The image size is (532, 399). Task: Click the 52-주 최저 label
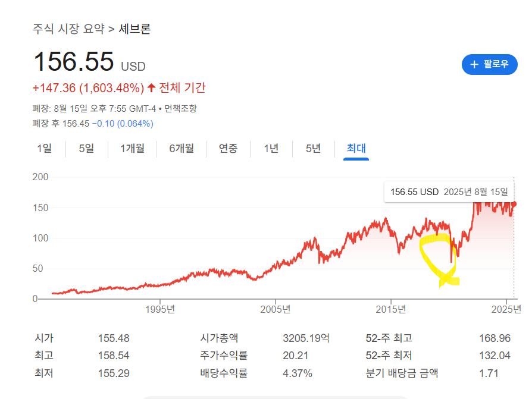pos(389,356)
